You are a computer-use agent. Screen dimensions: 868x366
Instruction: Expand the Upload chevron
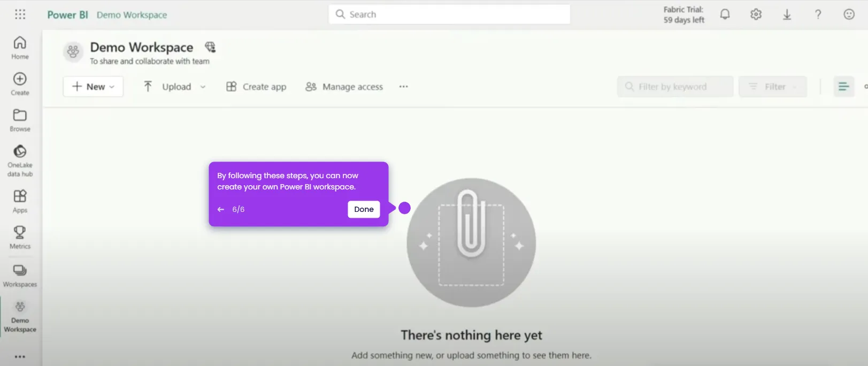(203, 87)
